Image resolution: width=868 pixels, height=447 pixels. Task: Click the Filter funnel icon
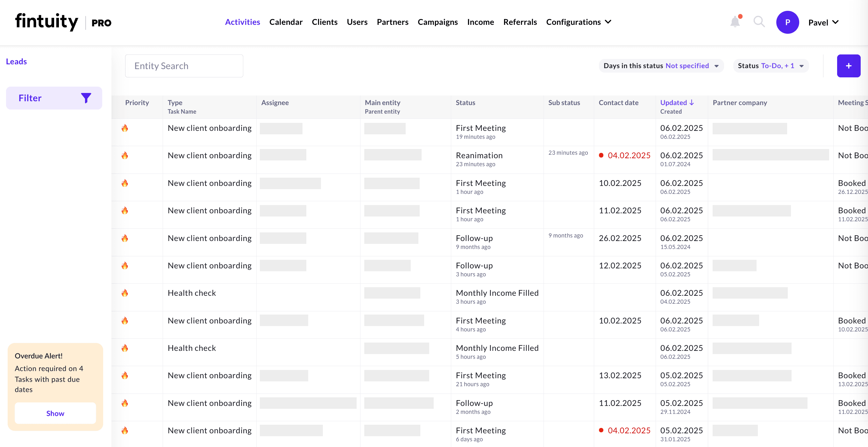[x=86, y=98]
